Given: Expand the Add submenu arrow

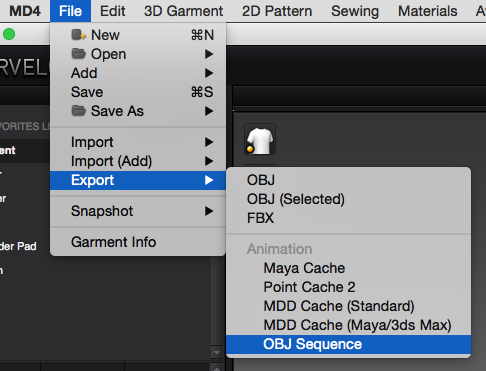Looking at the screenshot, I should (209, 73).
